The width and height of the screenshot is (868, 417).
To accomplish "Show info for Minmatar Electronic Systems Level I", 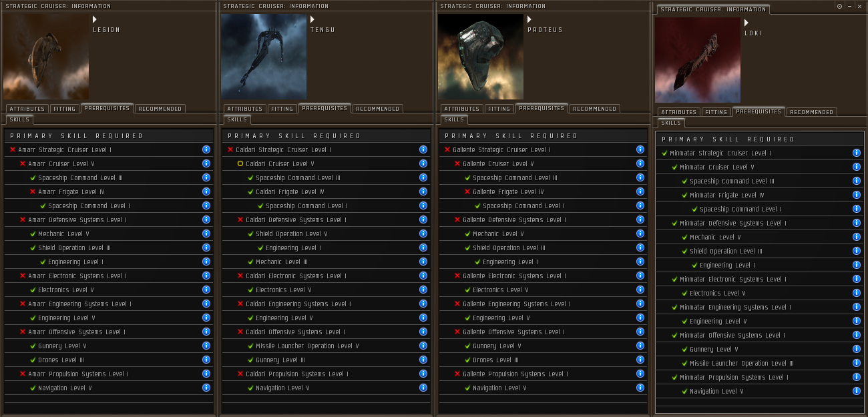I will [857, 279].
